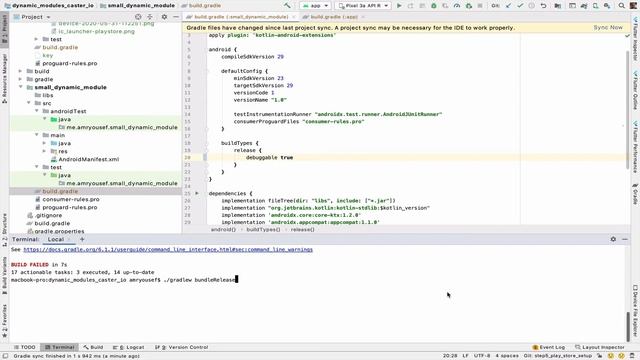Open the TODO tool window tab

[x=24, y=347]
